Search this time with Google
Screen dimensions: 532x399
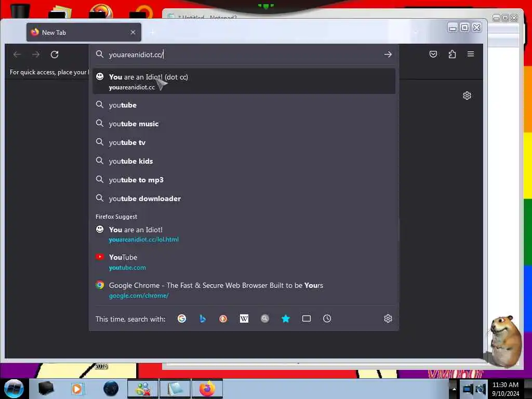click(x=182, y=318)
